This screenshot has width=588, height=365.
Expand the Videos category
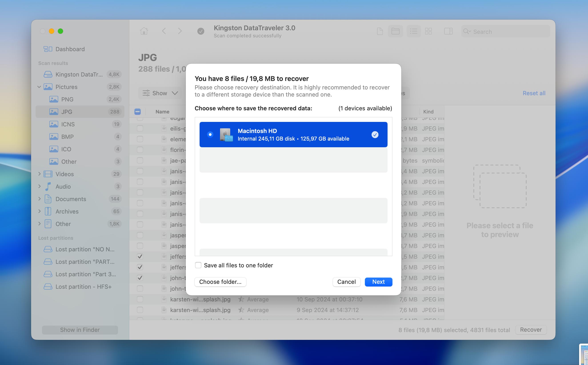(39, 174)
